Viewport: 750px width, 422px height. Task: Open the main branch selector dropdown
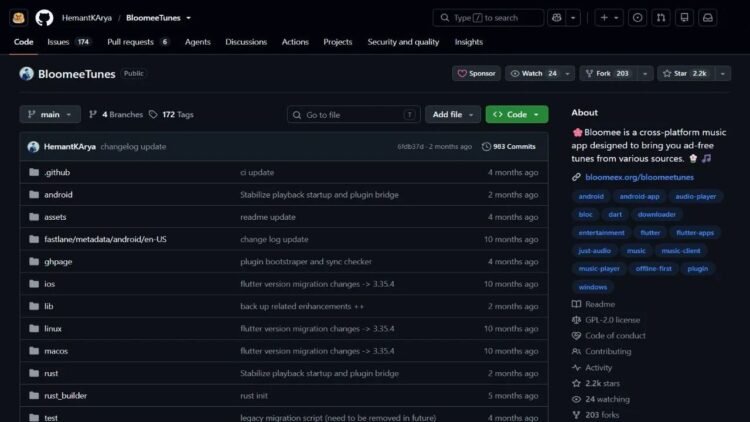(x=50, y=114)
